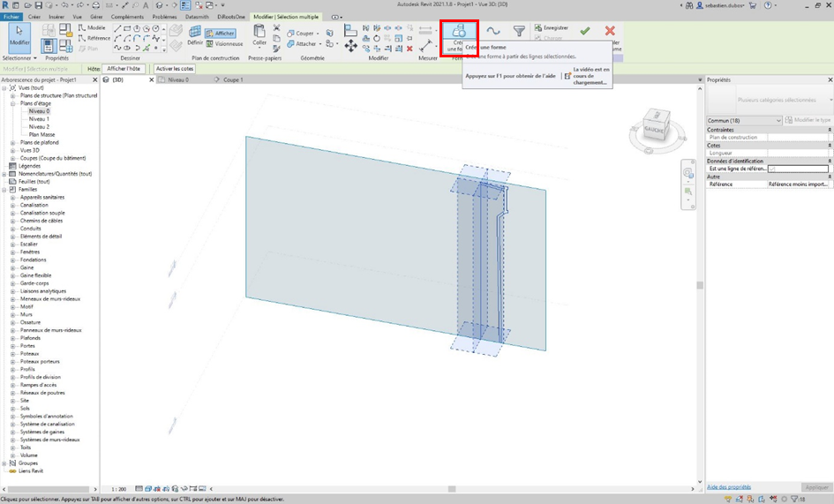Viewport: 834px width, 504px height.
Task: Open the filter funnel tool
Action: (519, 31)
